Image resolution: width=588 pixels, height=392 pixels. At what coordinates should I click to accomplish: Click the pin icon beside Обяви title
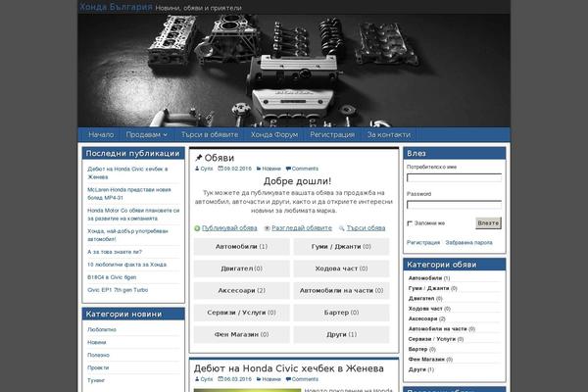[199, 158]
